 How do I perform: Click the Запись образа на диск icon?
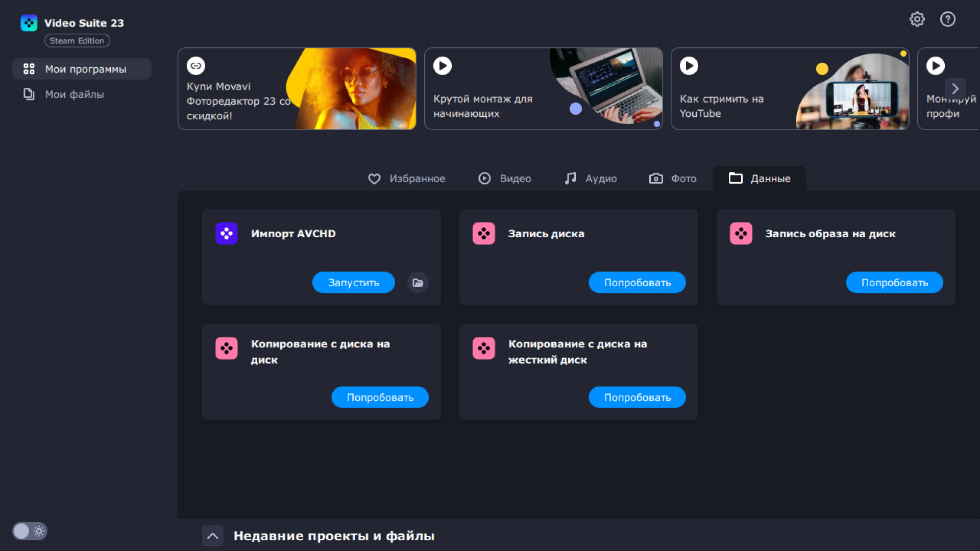[x=741, y=234]
